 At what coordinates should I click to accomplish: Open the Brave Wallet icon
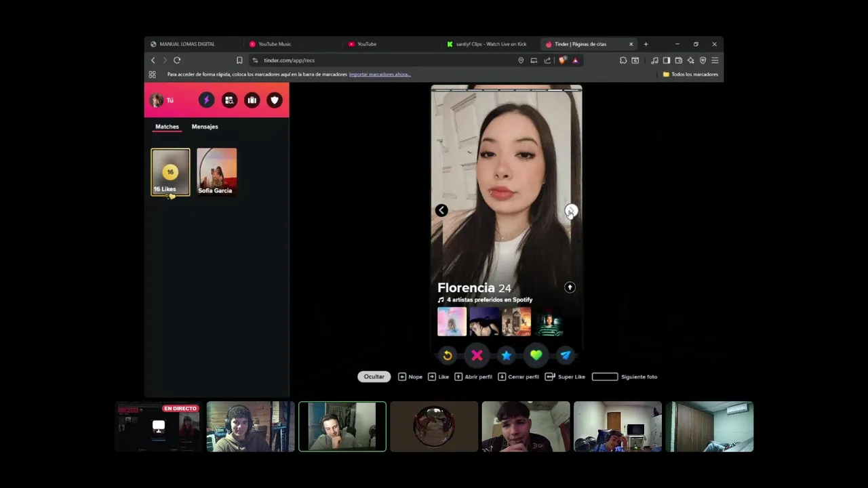pyautogui.click(x=678, y=60)
